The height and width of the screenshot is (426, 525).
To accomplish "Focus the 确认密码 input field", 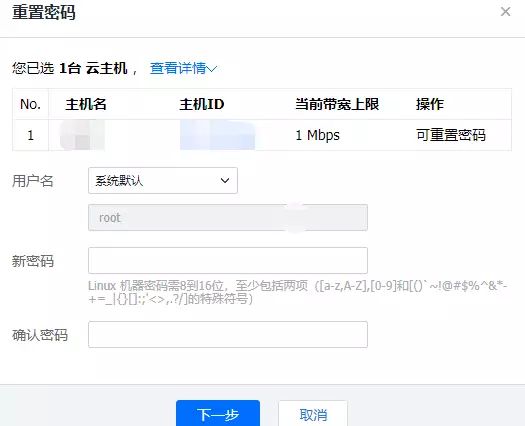I will click(228, 335).
